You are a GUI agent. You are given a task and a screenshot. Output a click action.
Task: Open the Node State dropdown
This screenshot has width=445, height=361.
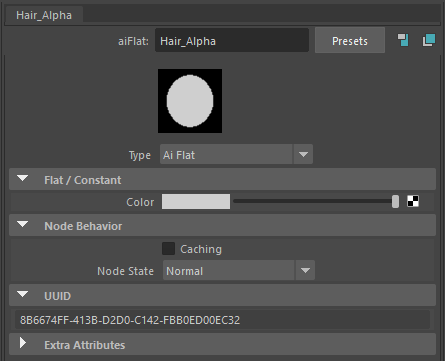pyautogui.click(x=238, y=270)
